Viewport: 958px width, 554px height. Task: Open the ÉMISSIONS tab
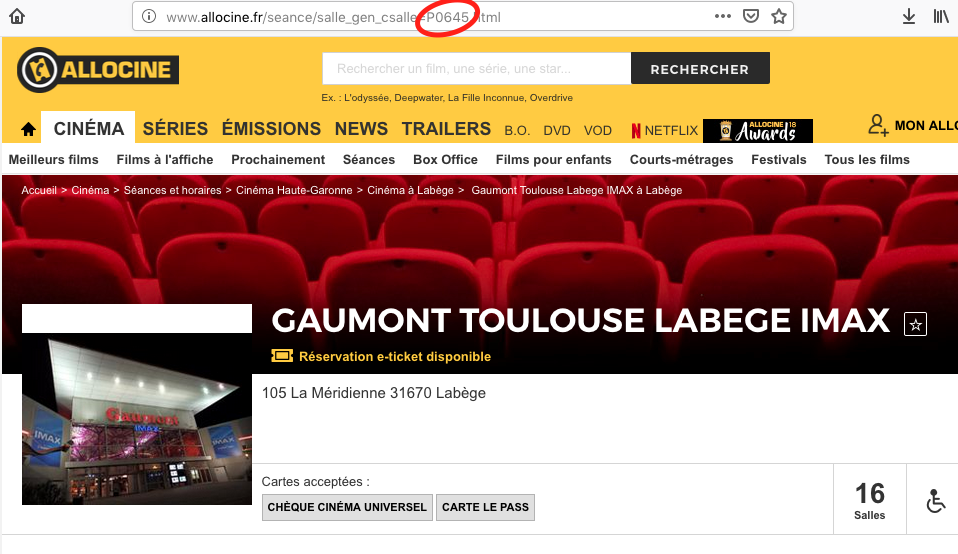click(271, 129)
